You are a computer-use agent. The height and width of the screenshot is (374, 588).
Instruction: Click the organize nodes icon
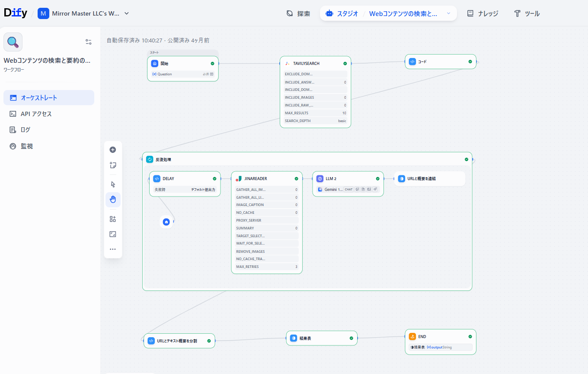[x=113, y=219]
